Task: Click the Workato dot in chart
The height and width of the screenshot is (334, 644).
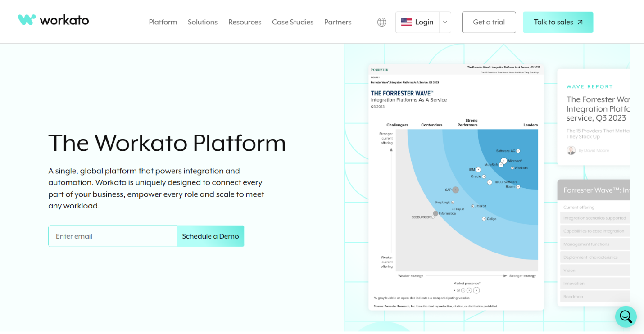Action: pyautogui.click(x=512, y=168)
